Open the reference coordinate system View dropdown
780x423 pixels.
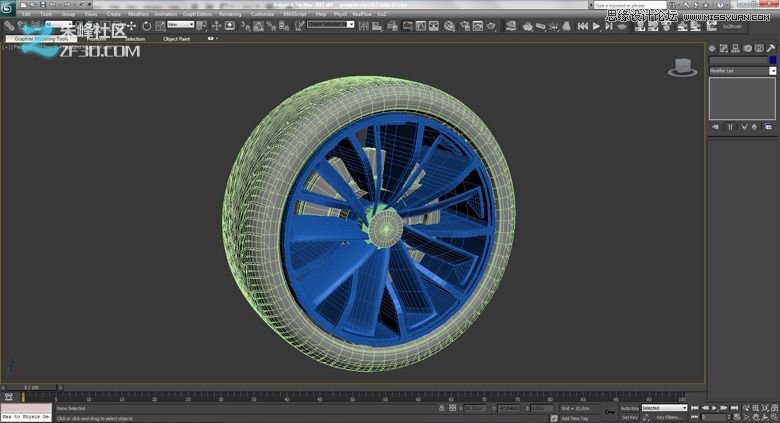[181, 25]
